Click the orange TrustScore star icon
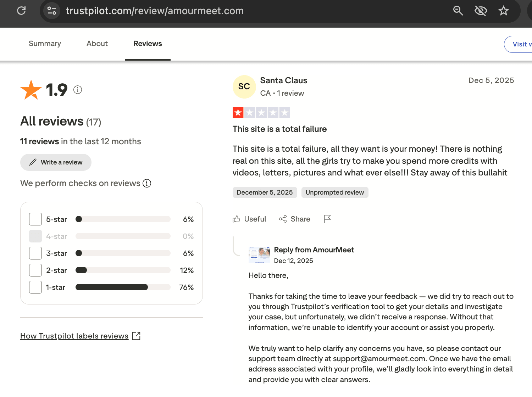 pos(31,90)
